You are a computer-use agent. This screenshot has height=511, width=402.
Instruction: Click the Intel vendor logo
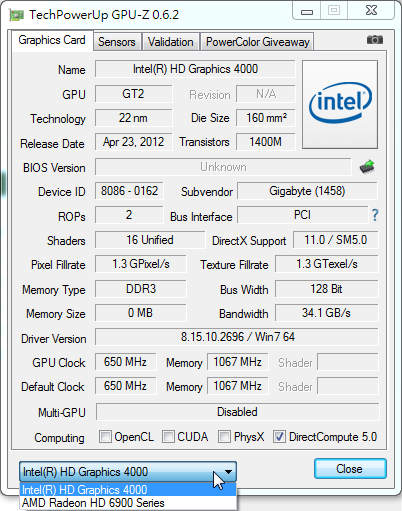point(340,104)
